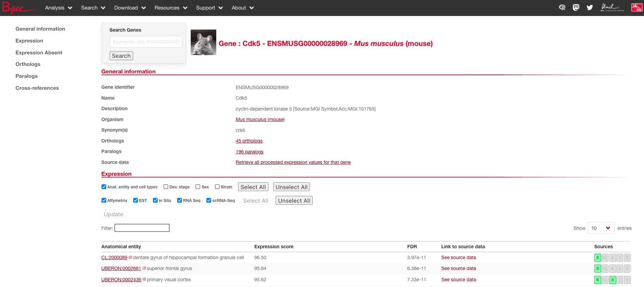Click the mouse species thumbnail image
644x287 pixels.
(203, 43)
